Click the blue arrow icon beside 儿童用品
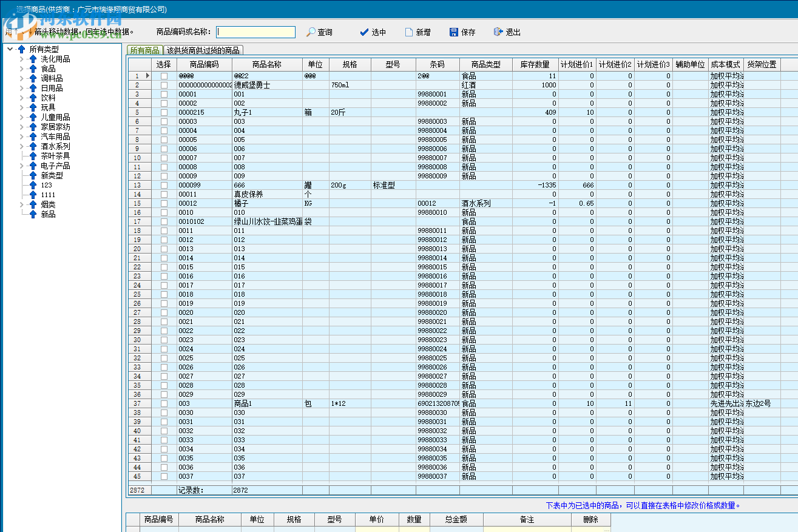The image size is (798, 532). (33, 117)
